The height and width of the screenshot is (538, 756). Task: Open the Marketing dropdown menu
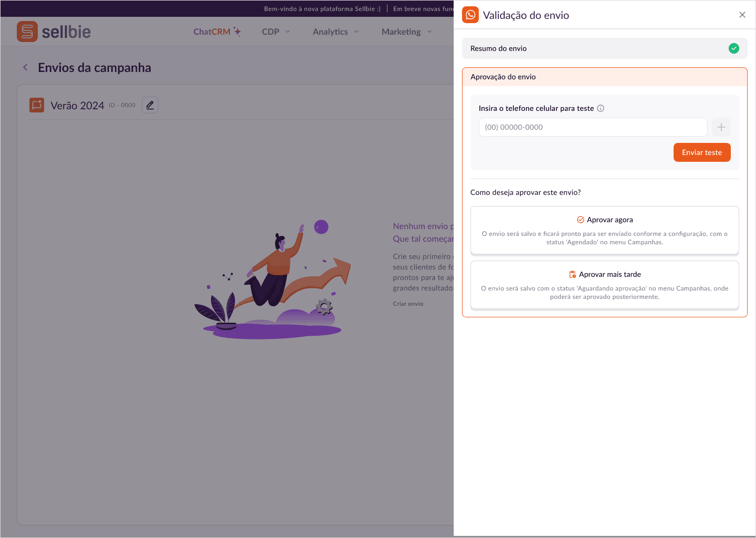[407, 32]
